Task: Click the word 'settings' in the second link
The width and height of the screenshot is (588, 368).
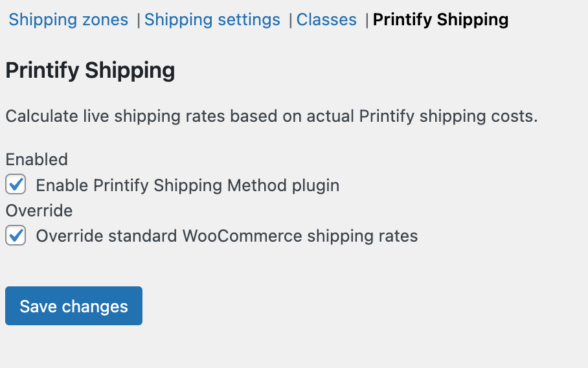Action: [x=249, y=20]
